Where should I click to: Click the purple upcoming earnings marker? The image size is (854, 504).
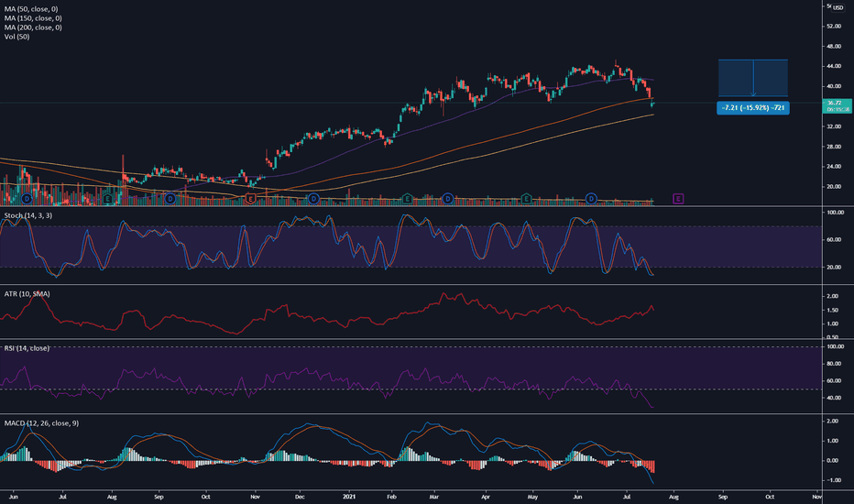click(x=678, y=199)
